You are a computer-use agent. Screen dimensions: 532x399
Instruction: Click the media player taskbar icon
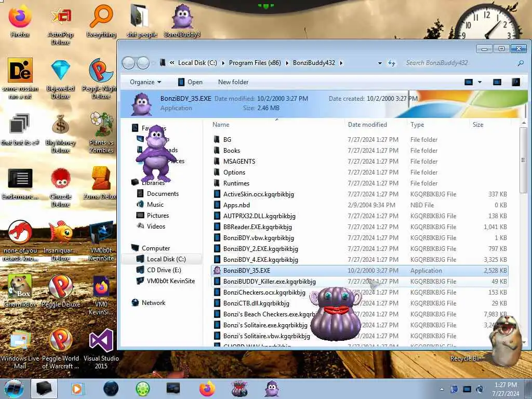click(77, 389)
